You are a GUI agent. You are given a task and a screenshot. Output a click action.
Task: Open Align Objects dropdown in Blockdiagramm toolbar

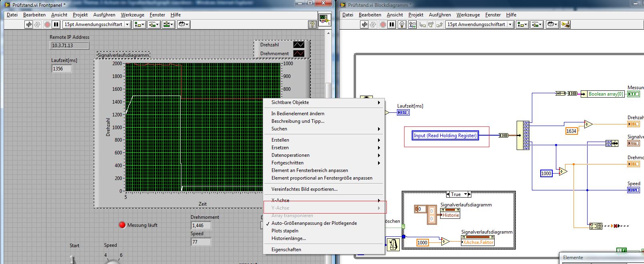pyautogui.click(x=522, y=24)
